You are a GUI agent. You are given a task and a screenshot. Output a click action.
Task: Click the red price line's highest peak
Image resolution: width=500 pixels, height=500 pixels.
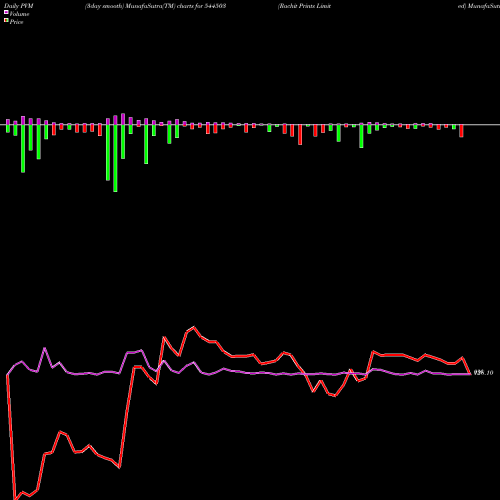[194, 327]
